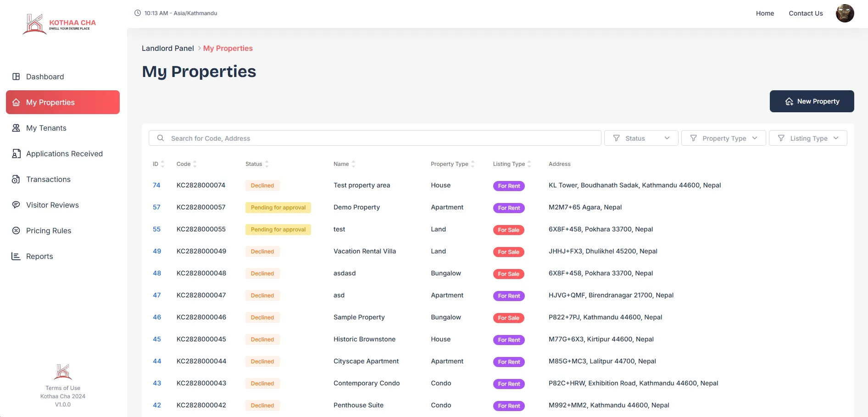Click the Home link in the header
The width and height of the screenshot is (868, 417).
(x=765, y=13)
